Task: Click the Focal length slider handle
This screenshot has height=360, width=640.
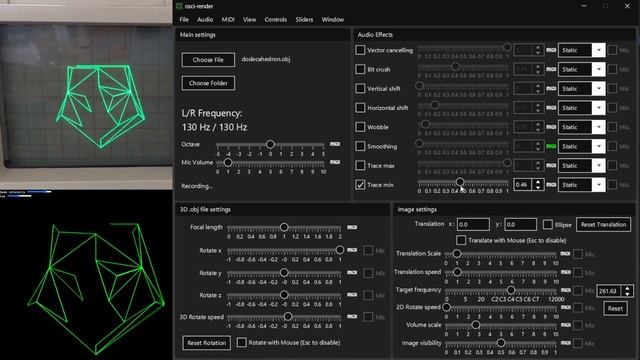Action: pos(284,227)
